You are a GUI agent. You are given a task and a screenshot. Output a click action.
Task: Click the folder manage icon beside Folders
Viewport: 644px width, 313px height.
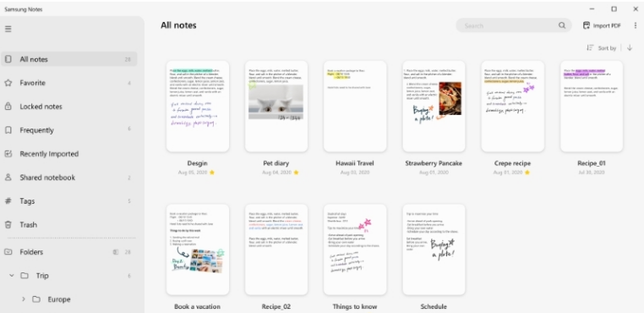[x=116, y=252]
